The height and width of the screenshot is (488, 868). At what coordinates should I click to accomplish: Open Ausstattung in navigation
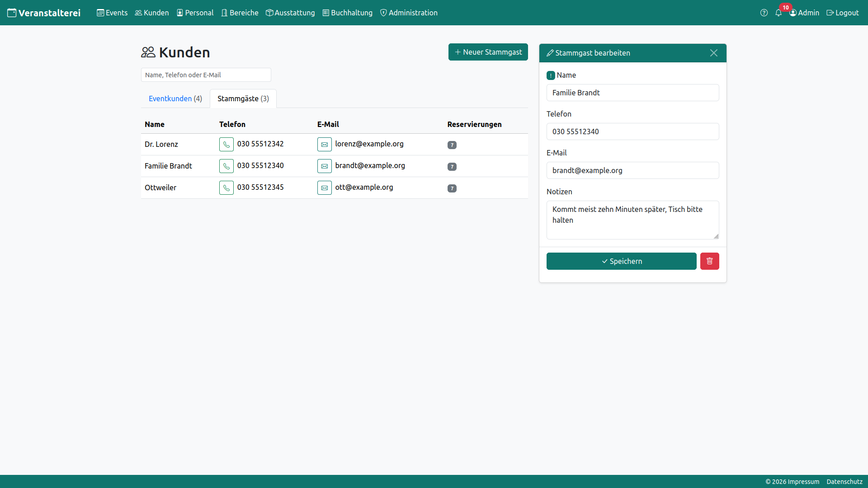tap(290, 13)
